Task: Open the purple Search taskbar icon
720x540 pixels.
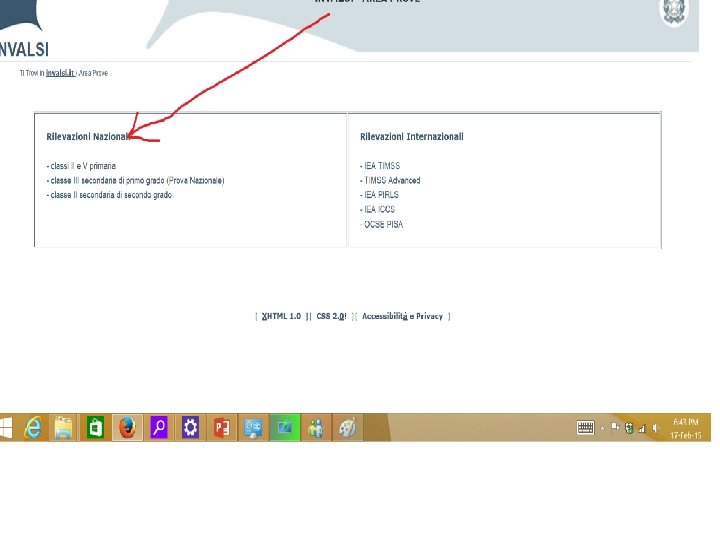Action: pos(159,428)
